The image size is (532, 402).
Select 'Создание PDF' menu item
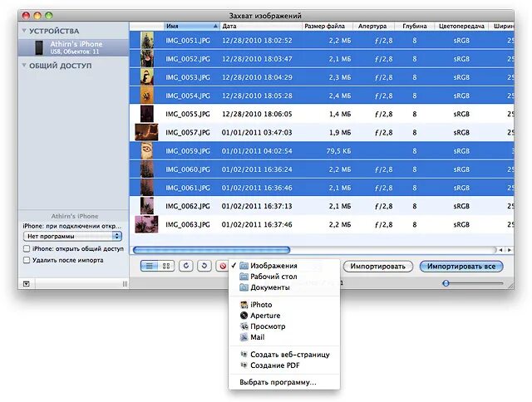(284, 365)
